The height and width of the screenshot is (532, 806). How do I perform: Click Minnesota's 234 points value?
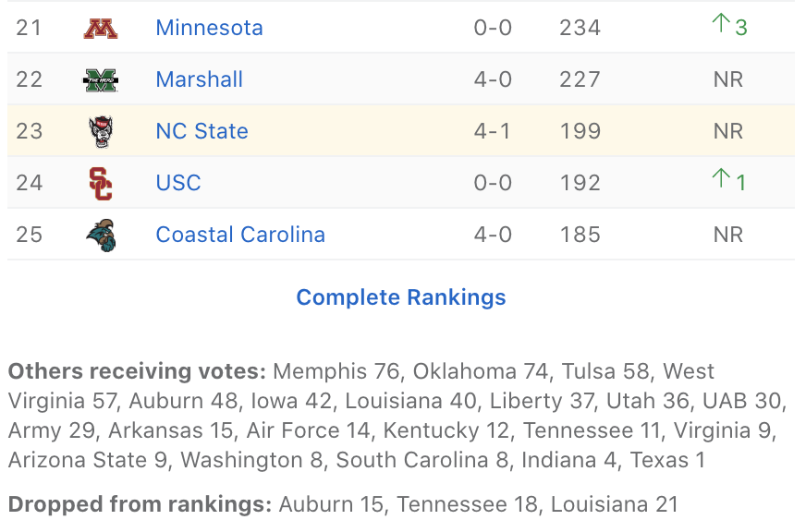(x=580, y=28)
